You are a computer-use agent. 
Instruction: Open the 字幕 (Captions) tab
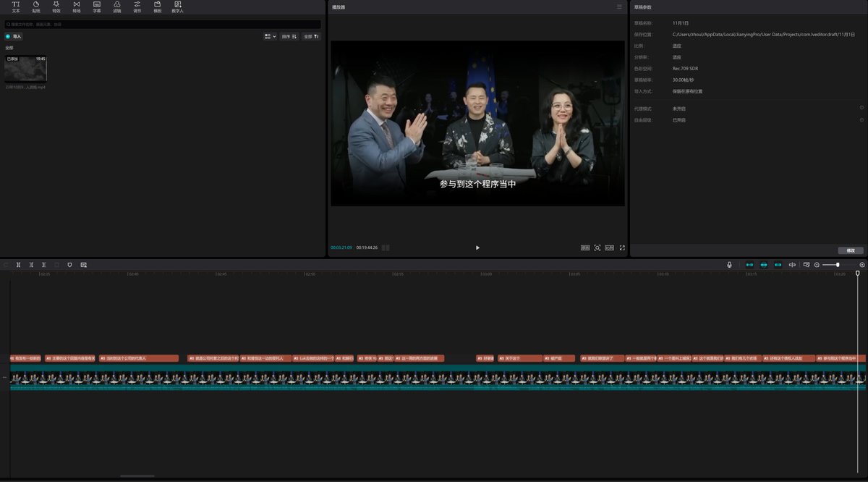coord(97,7)
